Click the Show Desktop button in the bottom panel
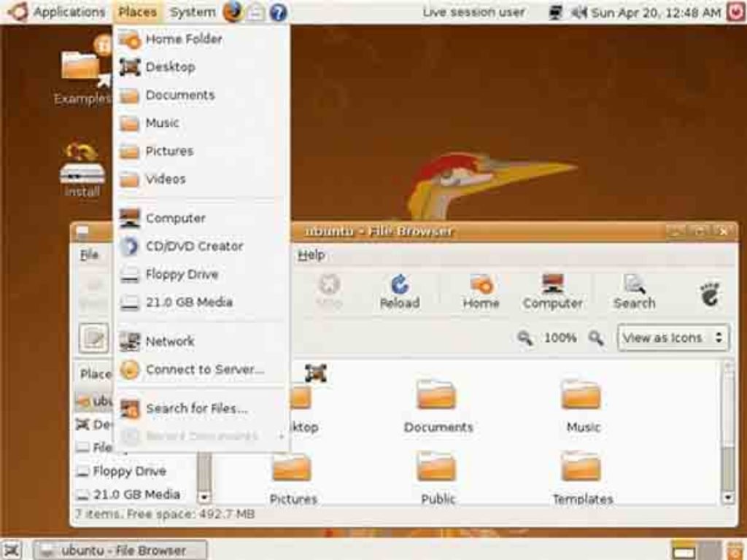 [12, 550]
